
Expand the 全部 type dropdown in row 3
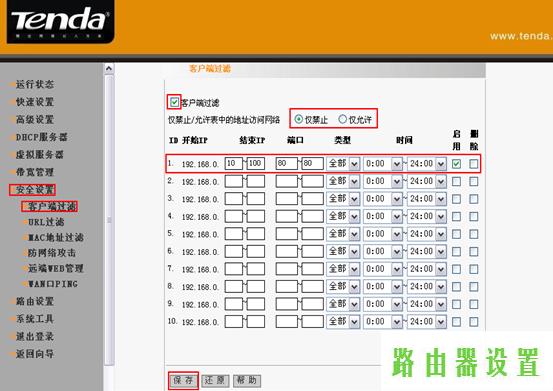[343, 199]
